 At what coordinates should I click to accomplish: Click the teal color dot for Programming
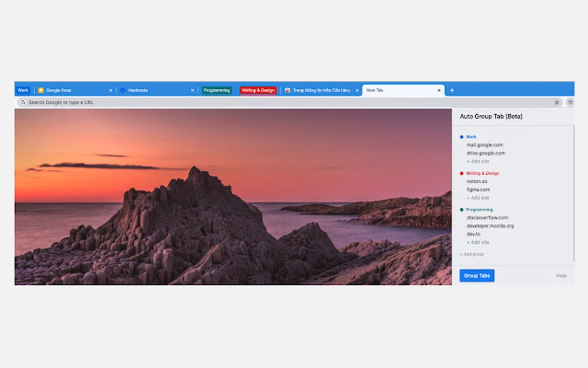[x=461, y=209]
